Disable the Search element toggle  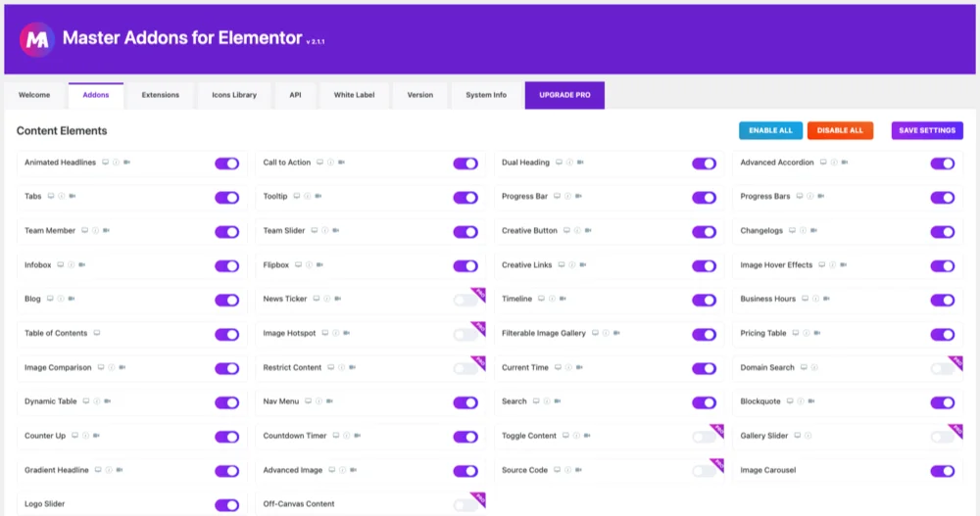(705, 402)
